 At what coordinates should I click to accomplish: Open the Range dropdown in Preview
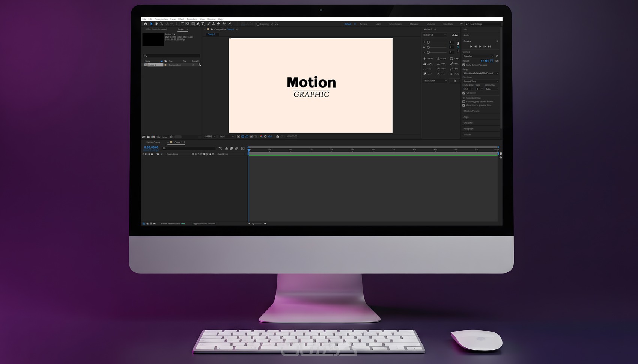(481, 73)
